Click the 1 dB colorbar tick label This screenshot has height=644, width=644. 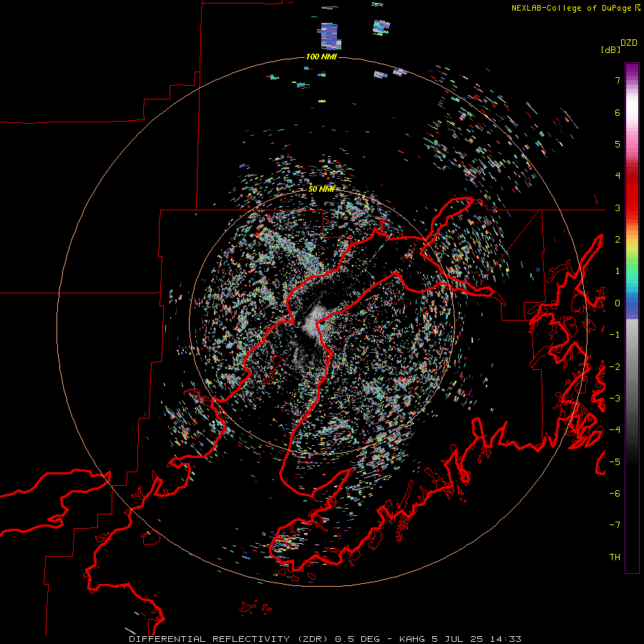618,271
